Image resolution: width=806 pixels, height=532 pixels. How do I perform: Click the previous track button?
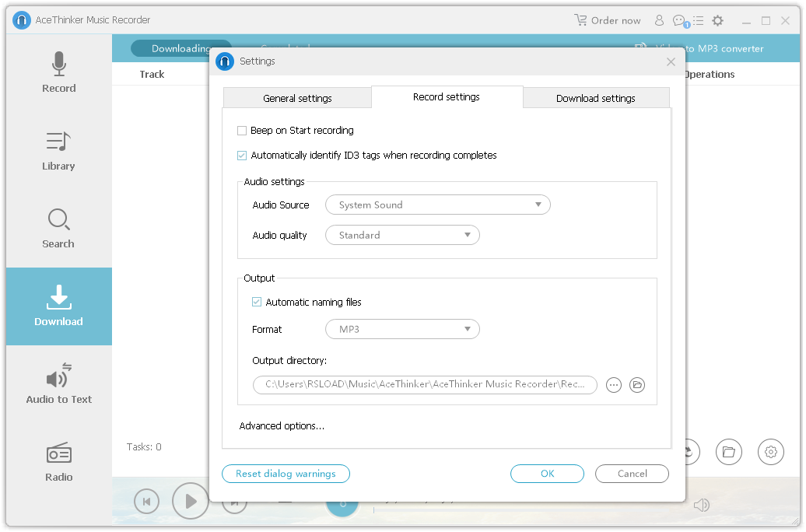point(146,501)
